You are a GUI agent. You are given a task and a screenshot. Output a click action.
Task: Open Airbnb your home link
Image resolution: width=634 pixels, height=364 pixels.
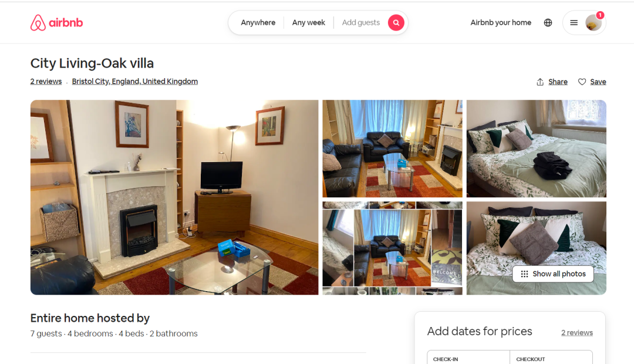coord(501,23)
